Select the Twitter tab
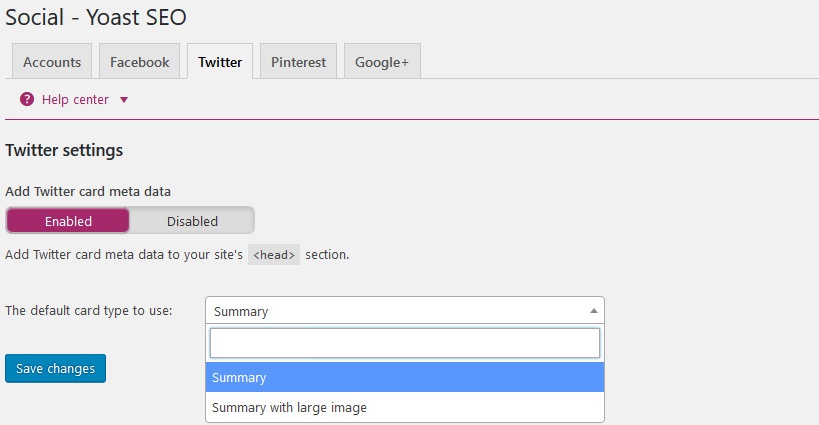The image size is (819, 425). tap(220, 62)
